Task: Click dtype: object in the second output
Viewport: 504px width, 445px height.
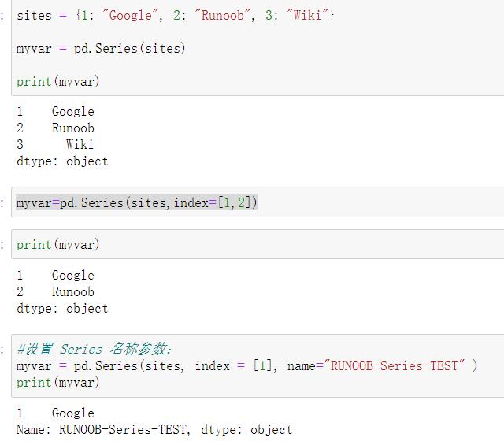Action: pyautogui.click(x=62, y=308)
